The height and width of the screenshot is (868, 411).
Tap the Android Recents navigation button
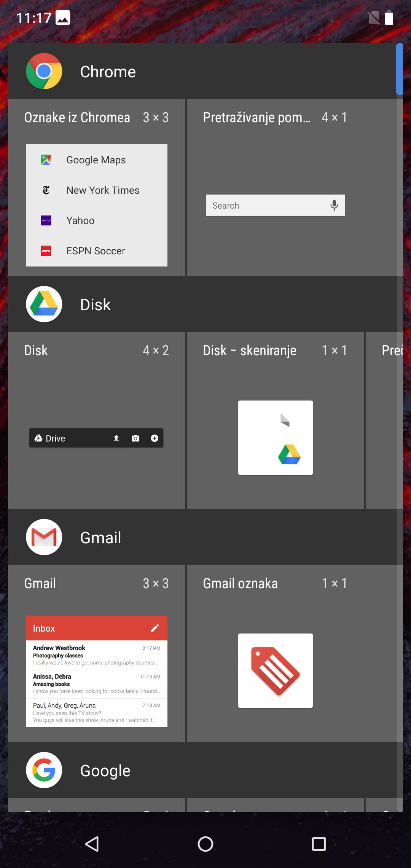point(319,844)
